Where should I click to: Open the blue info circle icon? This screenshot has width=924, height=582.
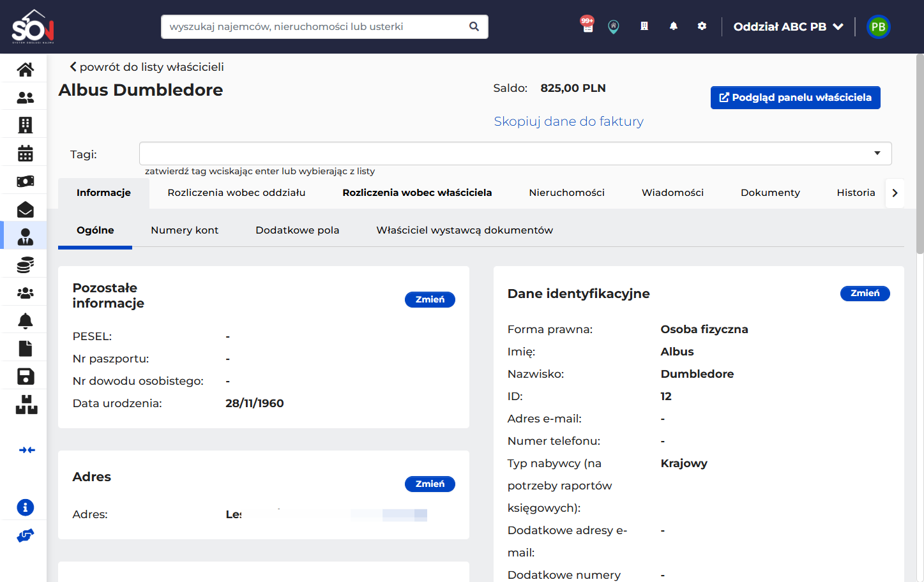pyautogui.click(x=25, y=507)
